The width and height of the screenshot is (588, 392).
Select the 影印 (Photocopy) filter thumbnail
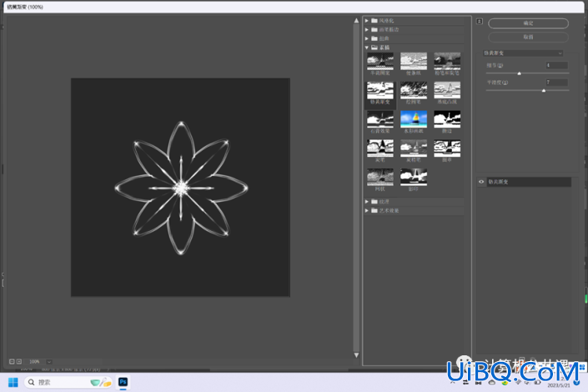point(413,177)
